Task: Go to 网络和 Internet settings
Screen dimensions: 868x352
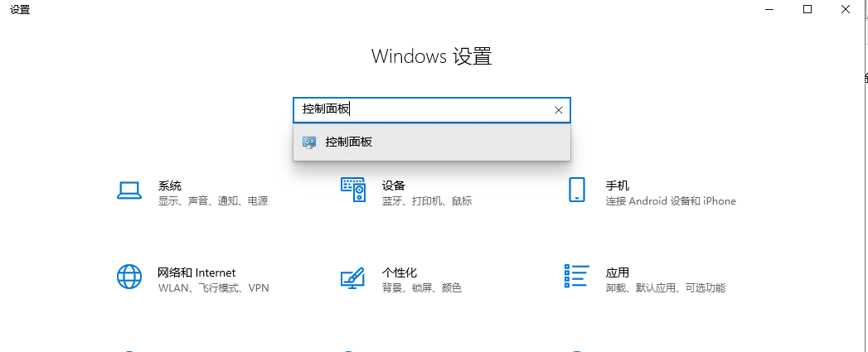Action: [x=196, y=272]
